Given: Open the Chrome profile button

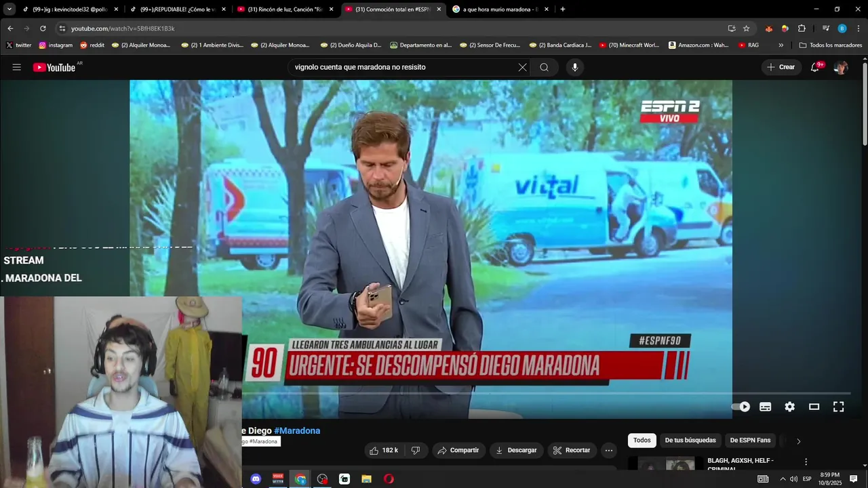Looking at the screenshot, I should coord(842,28).
